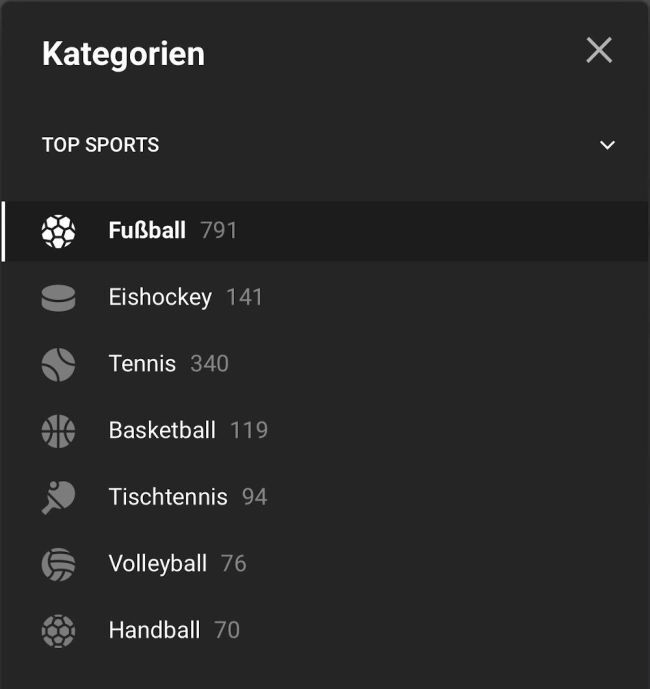Choose Tennis from the sports list
This screenshot has height=689, width=650.
point(142,364)
